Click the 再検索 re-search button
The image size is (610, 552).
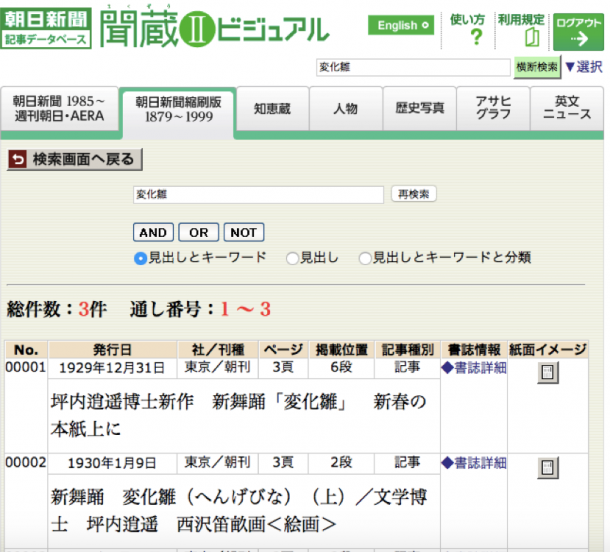pyautogui.click(x=414, y=194)
